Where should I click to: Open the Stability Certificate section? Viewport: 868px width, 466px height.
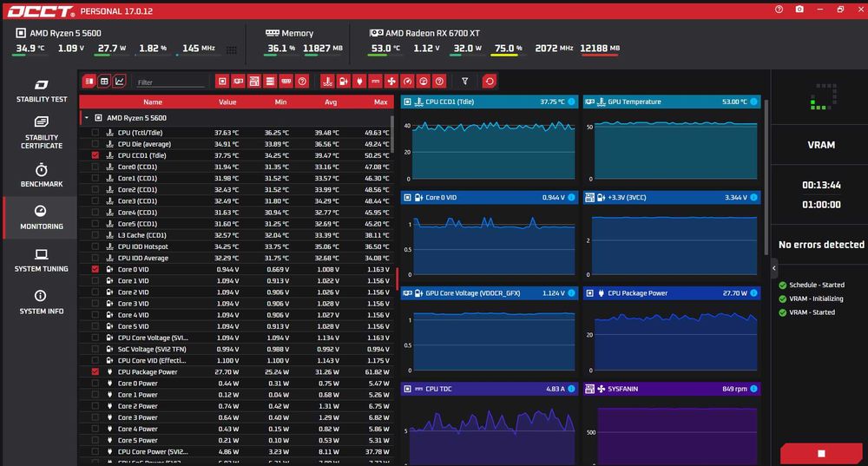click(x=42, y=133)
